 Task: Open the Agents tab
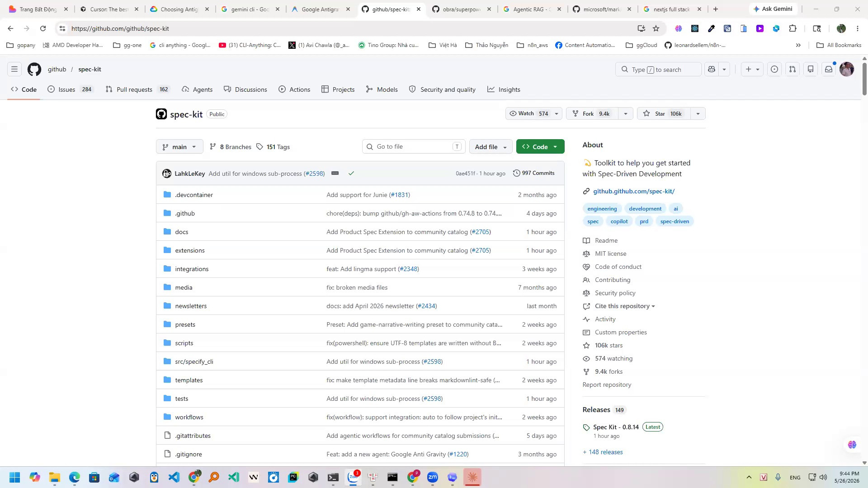[197, 89]
